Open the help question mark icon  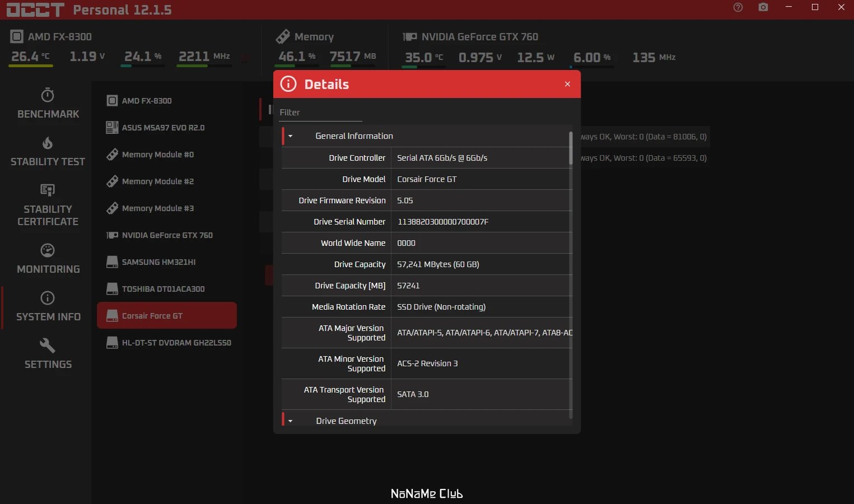738,7
